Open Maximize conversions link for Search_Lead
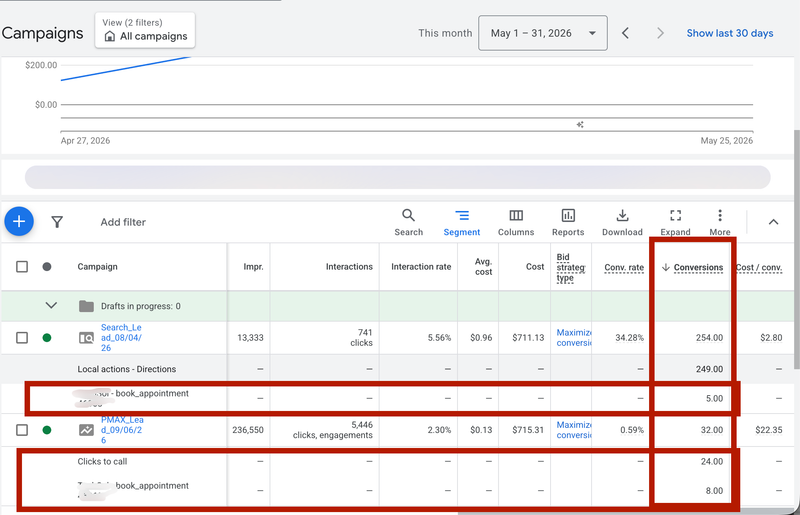This screenshot has width=800, height=515. 574,337
